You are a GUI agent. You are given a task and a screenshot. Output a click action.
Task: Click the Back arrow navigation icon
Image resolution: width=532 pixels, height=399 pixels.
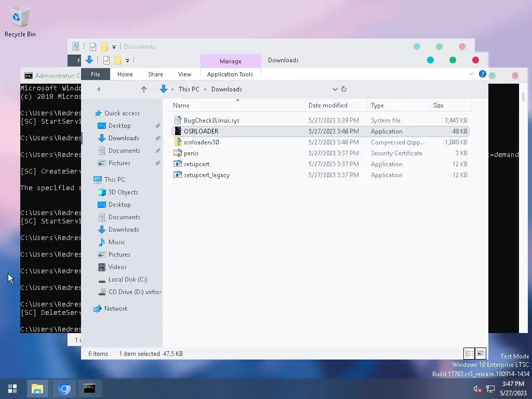coord(98,89)
